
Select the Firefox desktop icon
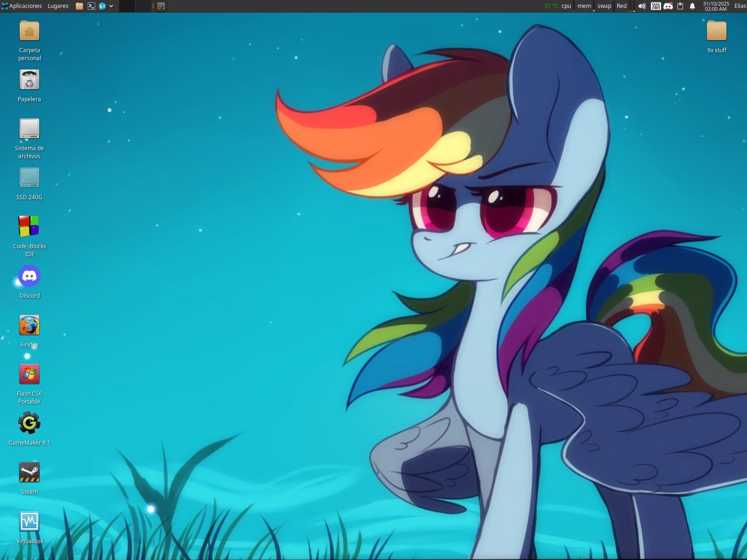(29, 325)
